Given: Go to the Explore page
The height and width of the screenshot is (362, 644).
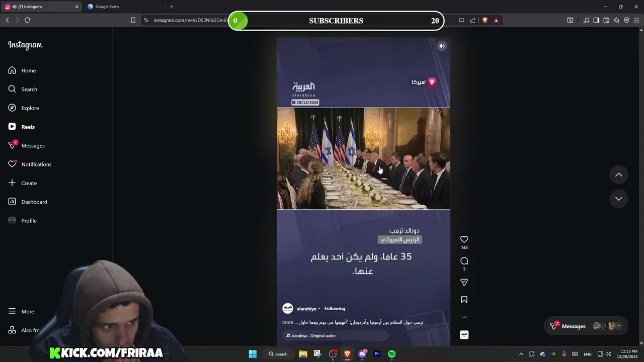Looking at the screenshot, I should [24, 108].
